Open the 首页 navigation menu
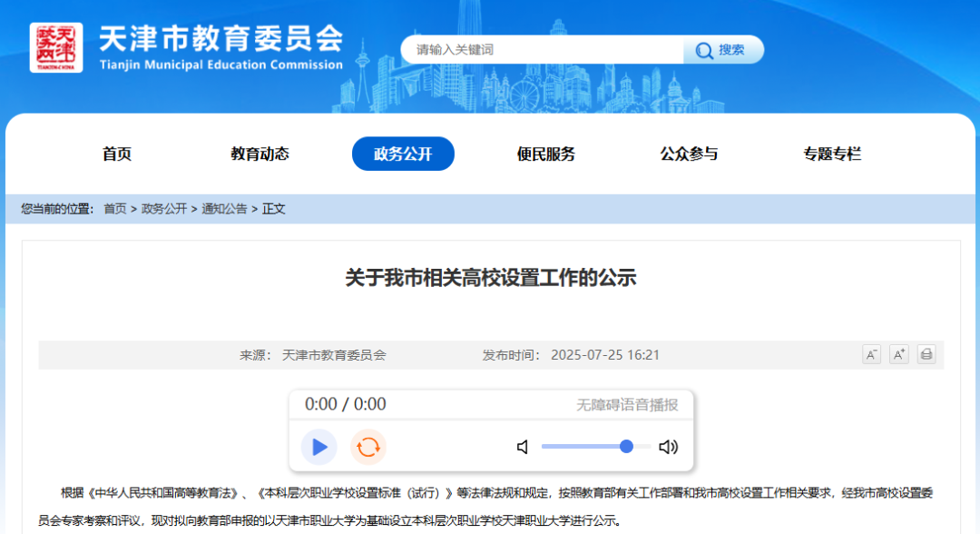The width and height of the screenshot is (980, 534). pos(118,153)
